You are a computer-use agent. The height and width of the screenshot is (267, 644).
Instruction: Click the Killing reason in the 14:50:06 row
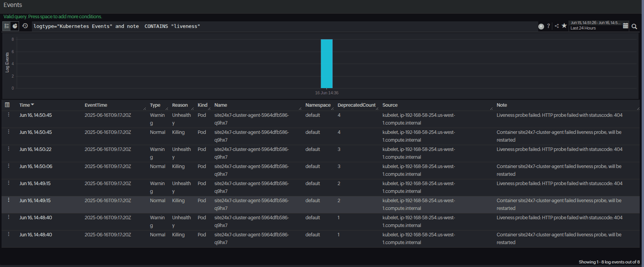coord(178,166)
